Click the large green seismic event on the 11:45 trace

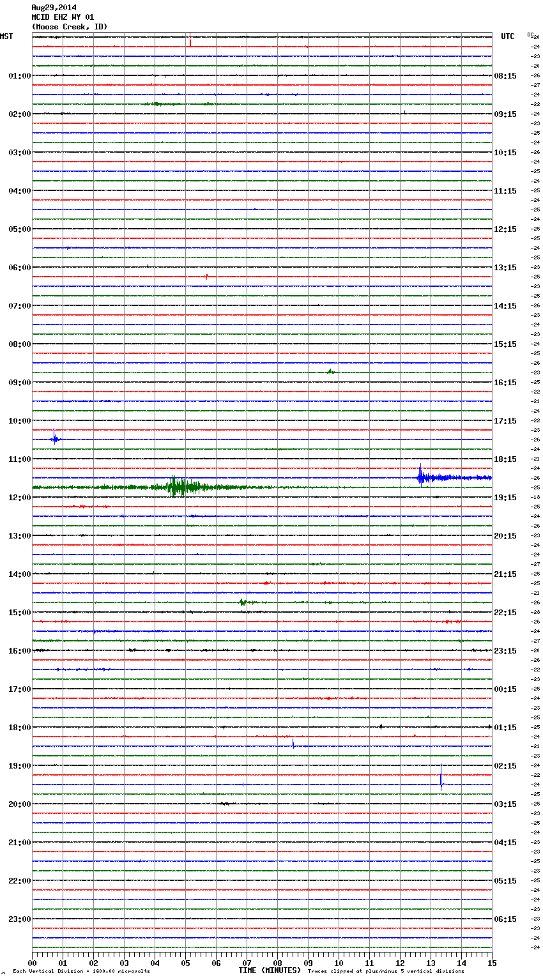coord(184,487)
